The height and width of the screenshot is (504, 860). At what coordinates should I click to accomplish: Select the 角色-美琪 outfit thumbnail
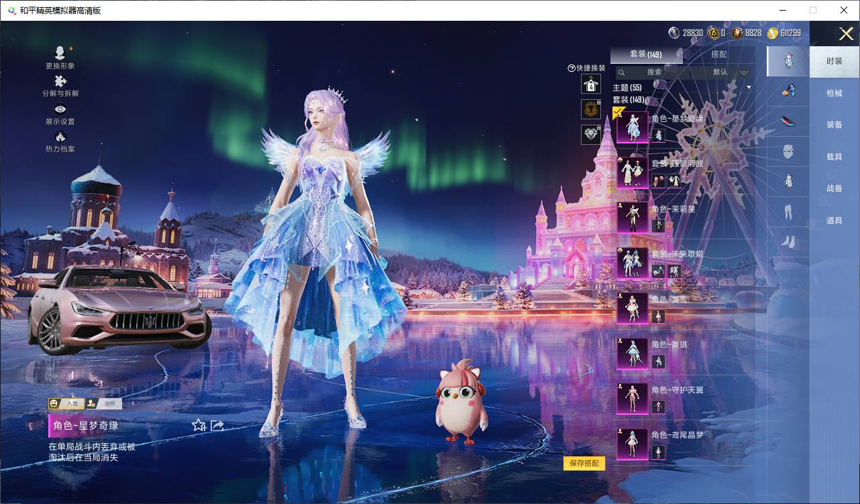(x=633, y=353)
